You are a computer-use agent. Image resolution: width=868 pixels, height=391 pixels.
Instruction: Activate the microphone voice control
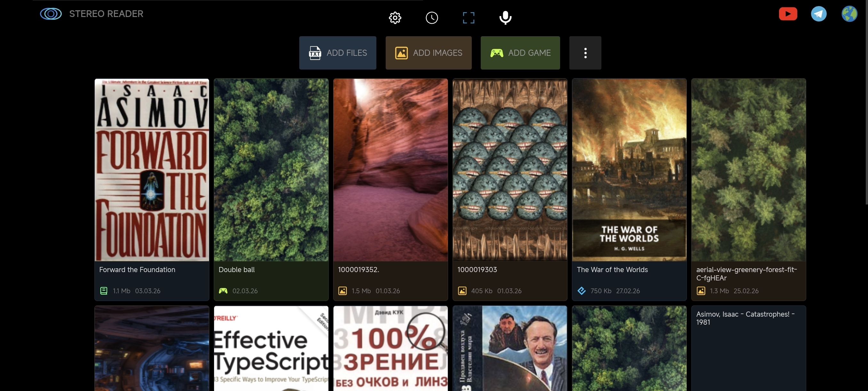coord(505,18)
